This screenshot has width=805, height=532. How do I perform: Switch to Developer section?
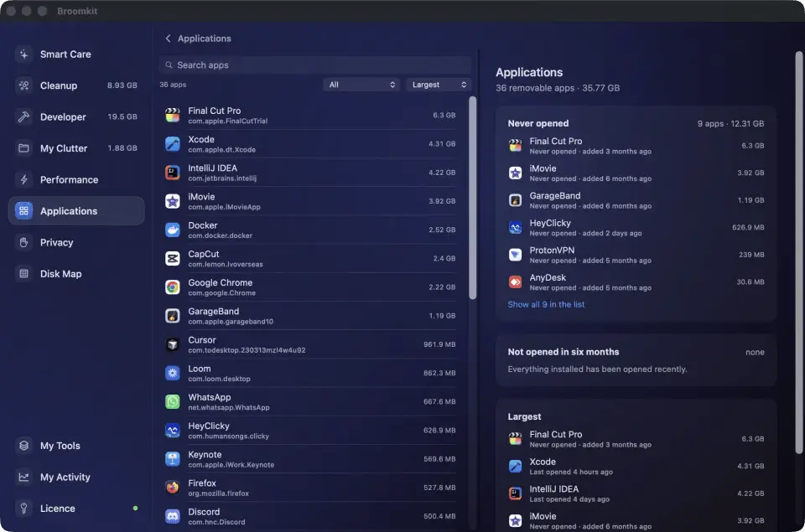coord(76,117)
